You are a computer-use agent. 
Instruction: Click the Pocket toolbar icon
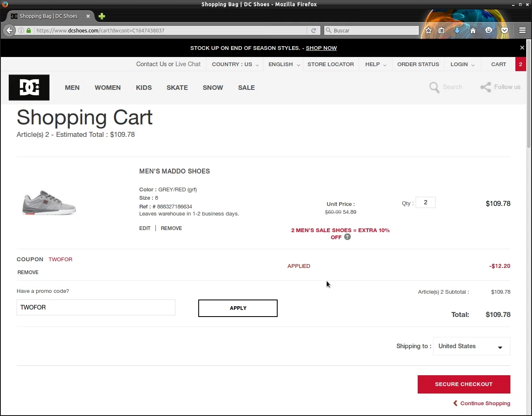tap(505, 30)
